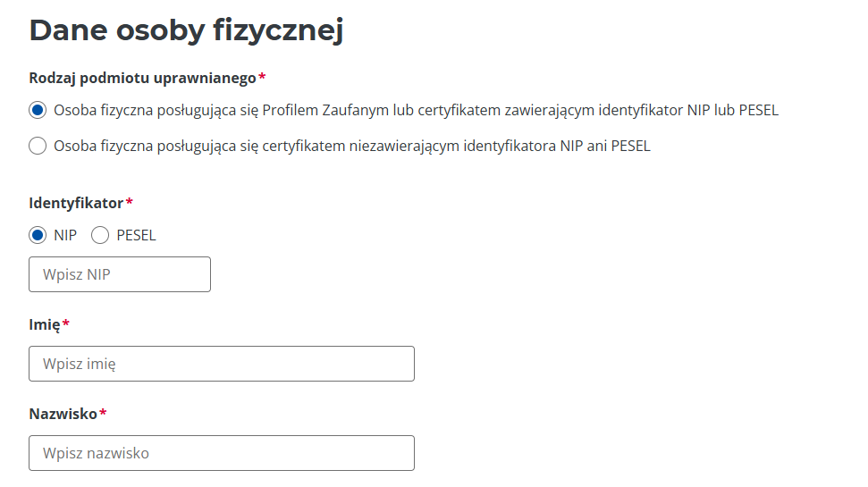This screenshot has width=868, height=487.
Task: Choose the PESEL identifier radio button
Action: point(100,235)
